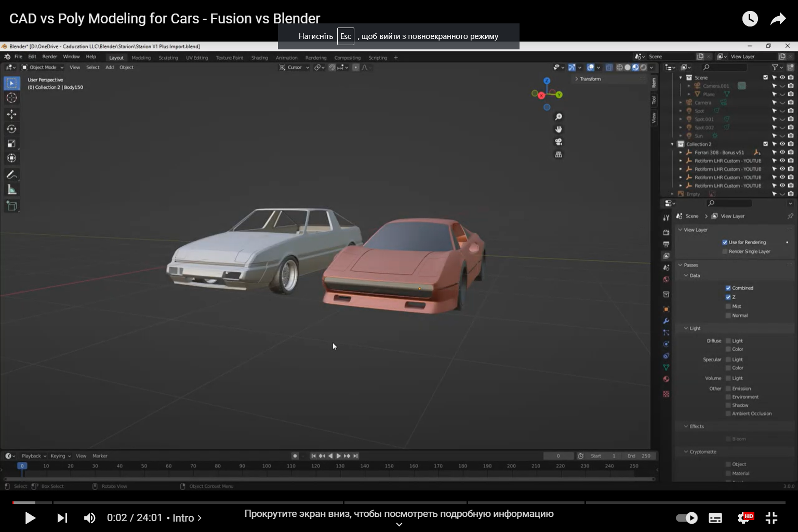Viewport: 798px width, 532px height.
Task: Toggle the camera view icon in viewport
Action: (558, 142)
